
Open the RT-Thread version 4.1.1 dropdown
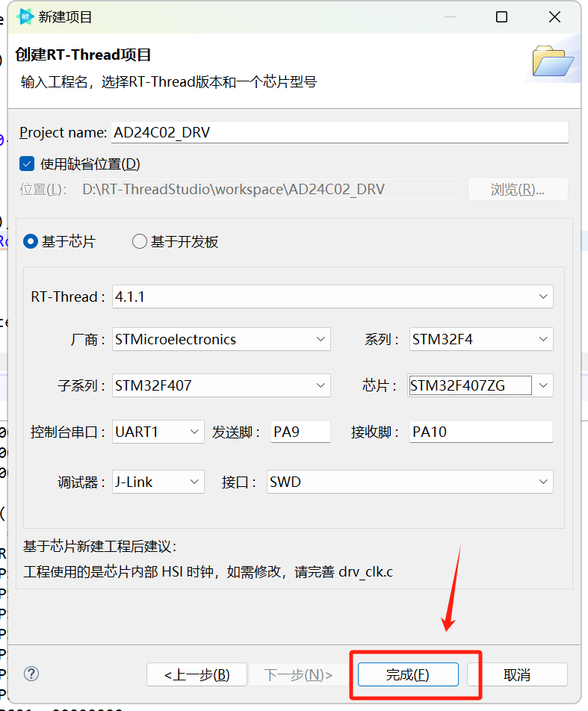(x=332, y=296)
